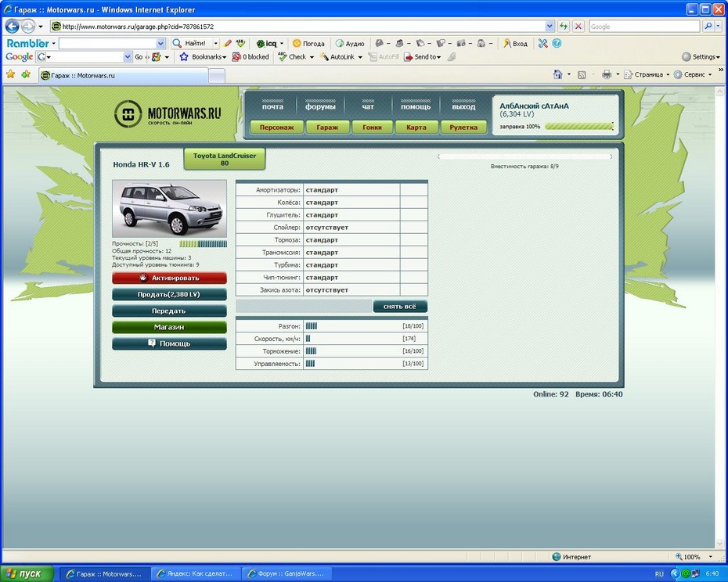Click the Motorwars.ru logo

point(168,115)
